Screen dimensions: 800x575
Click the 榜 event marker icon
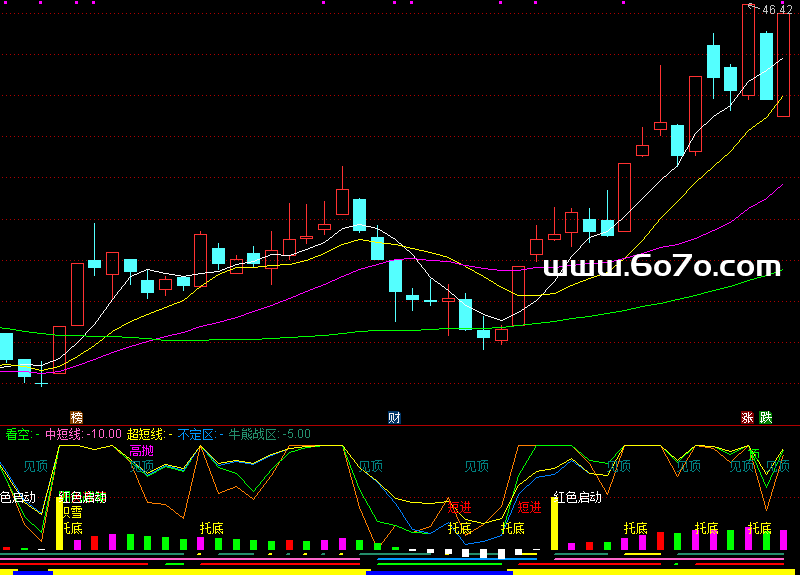(x=76, y=417)
